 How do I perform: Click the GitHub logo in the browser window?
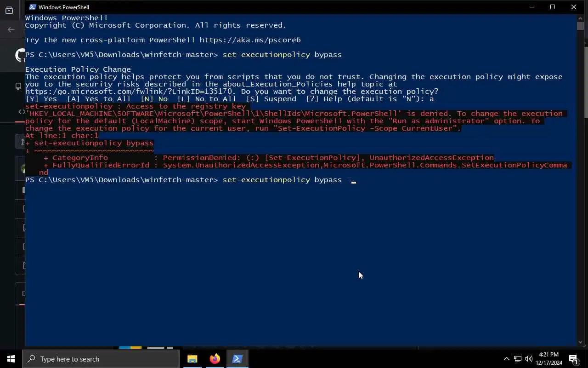(x=20, y=55)
